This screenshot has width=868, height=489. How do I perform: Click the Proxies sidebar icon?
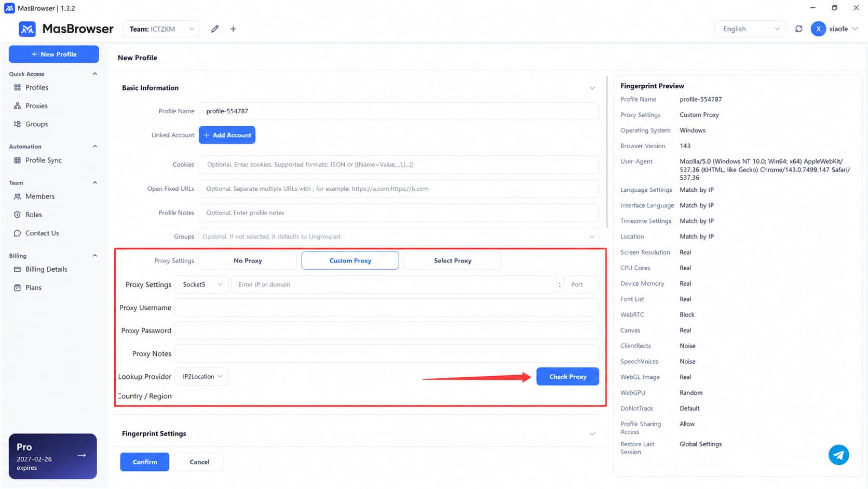(18, 105)
